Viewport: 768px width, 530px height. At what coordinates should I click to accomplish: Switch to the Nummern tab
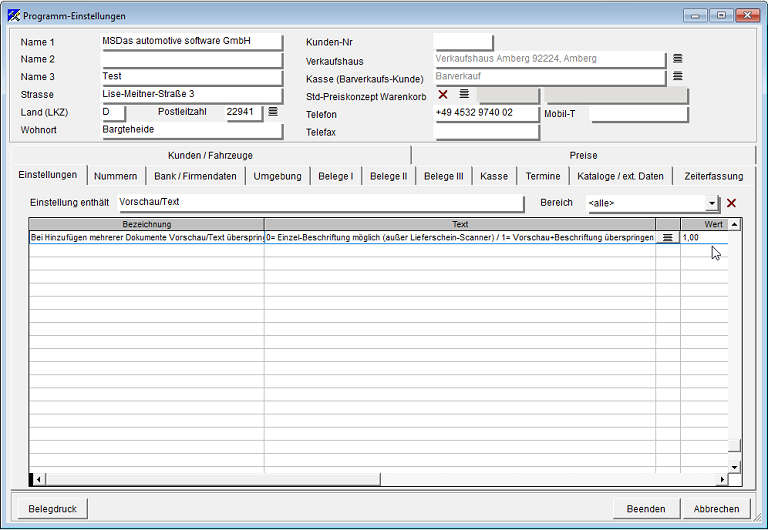pyautogui.click(x=116, y=176)
